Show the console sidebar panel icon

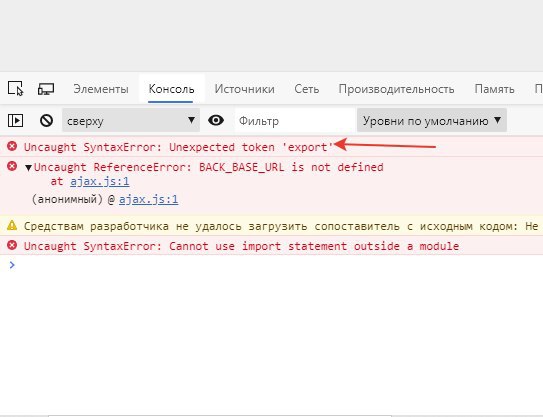click(16, 121)
